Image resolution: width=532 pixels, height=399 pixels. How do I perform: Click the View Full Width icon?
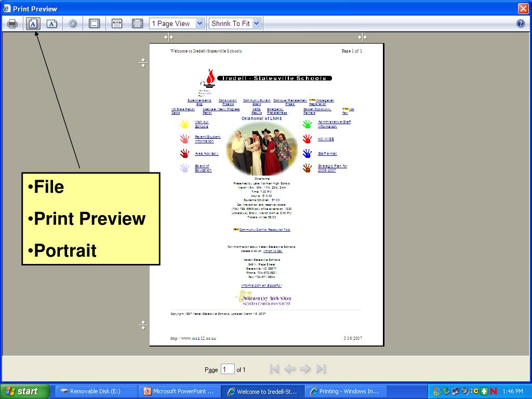click(117, 24)
